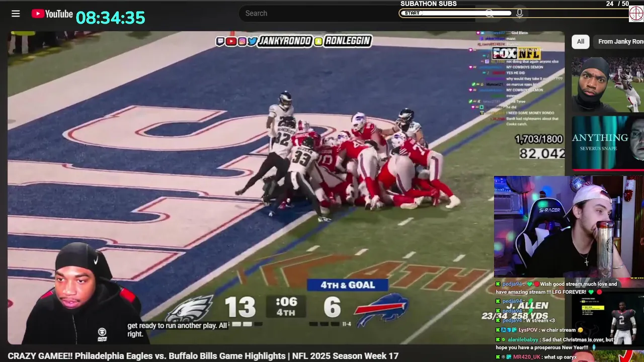The width and height of the screenshot is (644, 362).
Task: Select the "All" filter chip
Action: pyautogui.click(x=581, y=42)
